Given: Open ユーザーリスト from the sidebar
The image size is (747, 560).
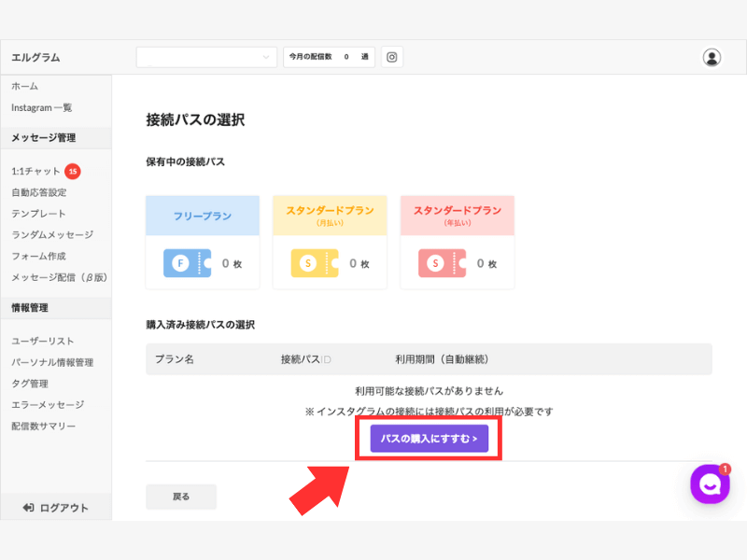Looking at the screenshot, I should click(43, 341).
